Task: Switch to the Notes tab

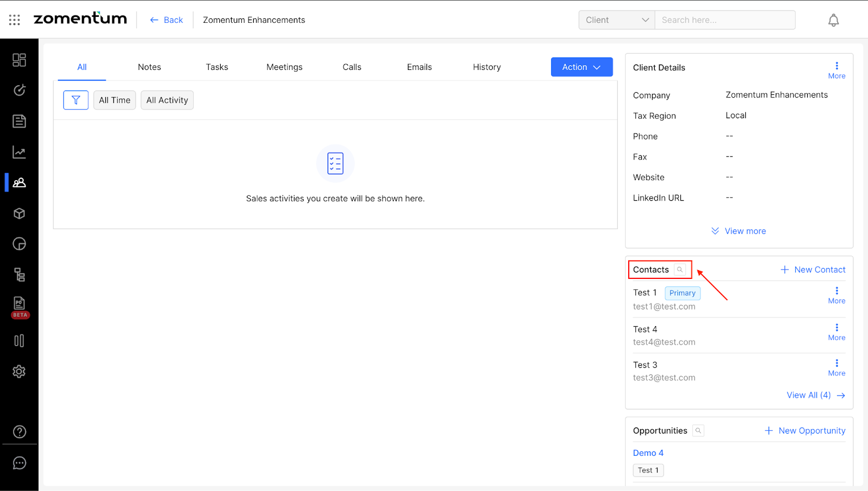Action: [149, 67]
